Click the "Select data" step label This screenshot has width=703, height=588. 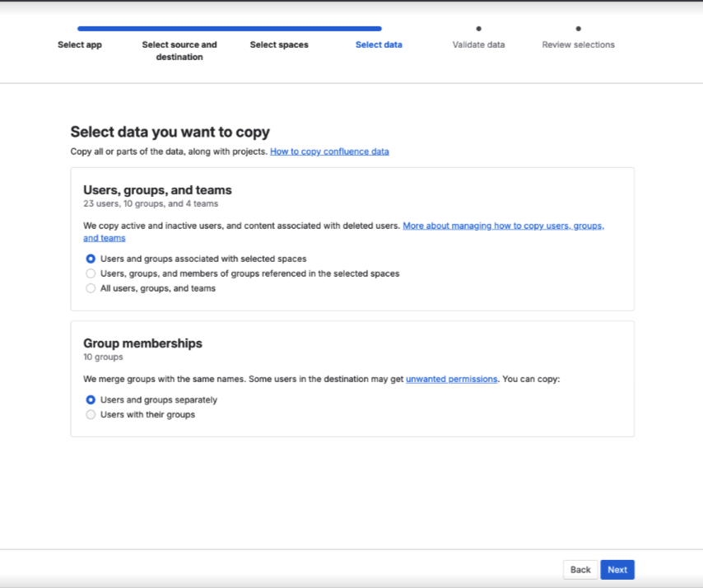tap(379, 44)
